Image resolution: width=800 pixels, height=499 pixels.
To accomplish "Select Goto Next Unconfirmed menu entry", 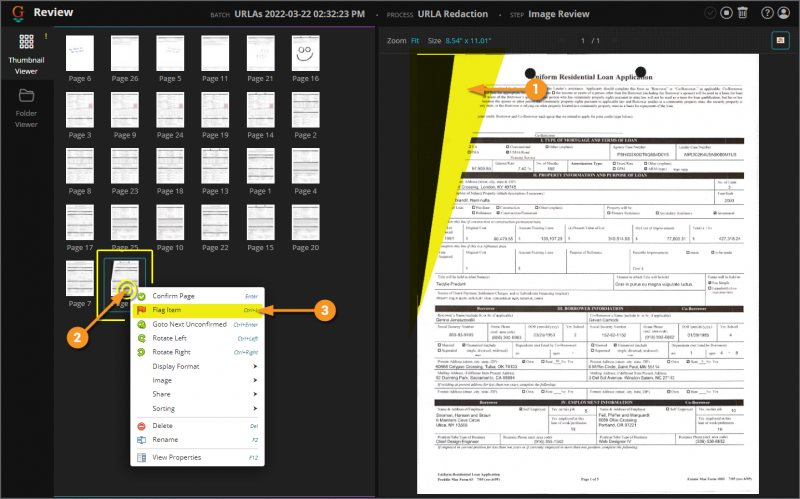I will 197,324.
